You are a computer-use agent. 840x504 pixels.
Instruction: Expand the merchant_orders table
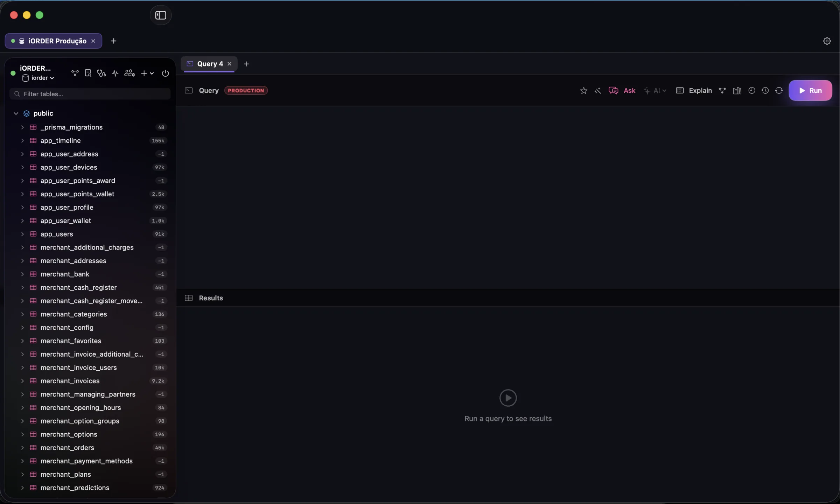tap(22, 448)
